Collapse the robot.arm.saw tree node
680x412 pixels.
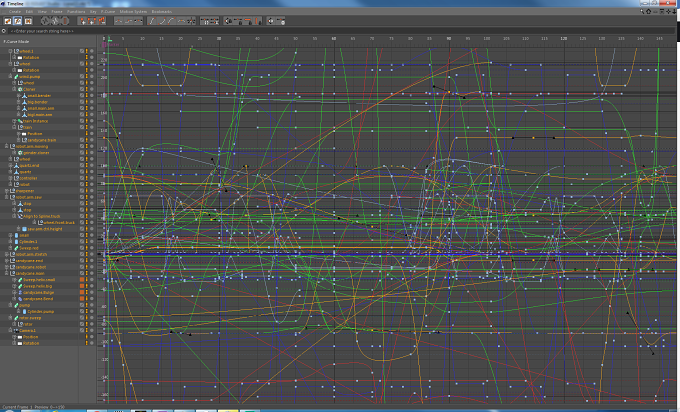(x=7, y=197)
